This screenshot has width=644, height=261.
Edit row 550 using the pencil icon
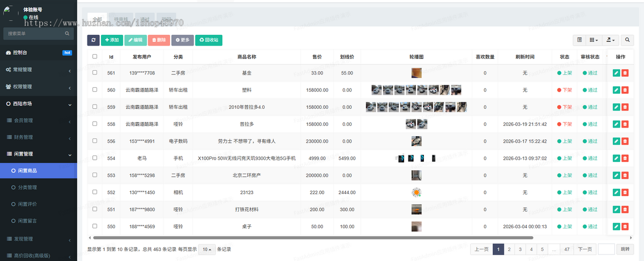pos(616,227)
